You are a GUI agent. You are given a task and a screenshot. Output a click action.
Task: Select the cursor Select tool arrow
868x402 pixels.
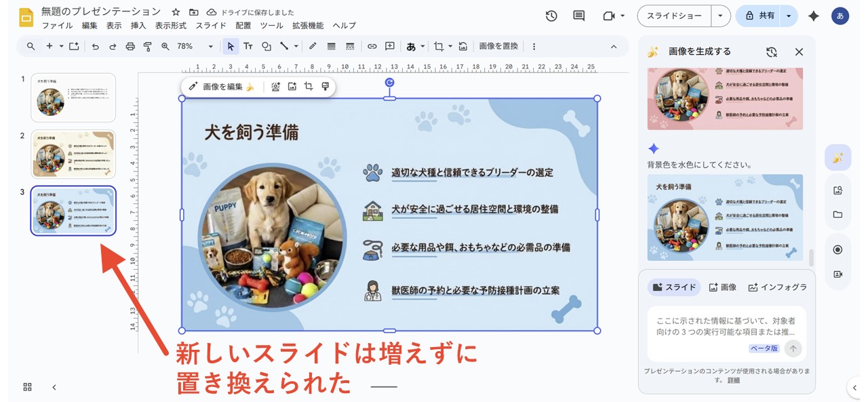point(231,46)
